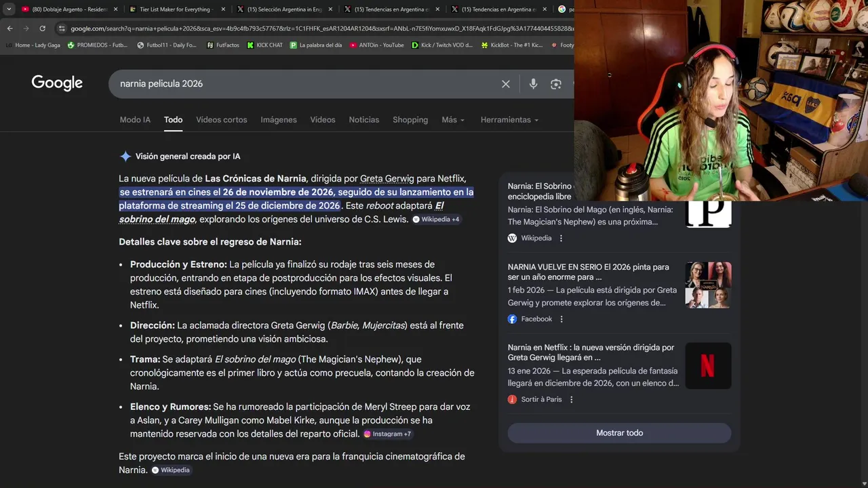Close the Tier List Maker tab
Image resolution: width=868 pixels, height=488 pixels.
pos(222,9)
